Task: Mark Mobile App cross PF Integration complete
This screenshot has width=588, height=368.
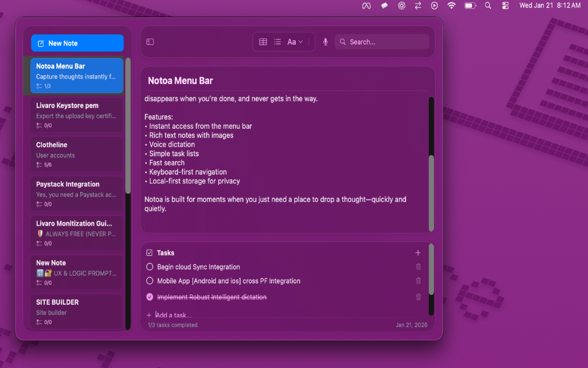Action: tap(150, 281)
